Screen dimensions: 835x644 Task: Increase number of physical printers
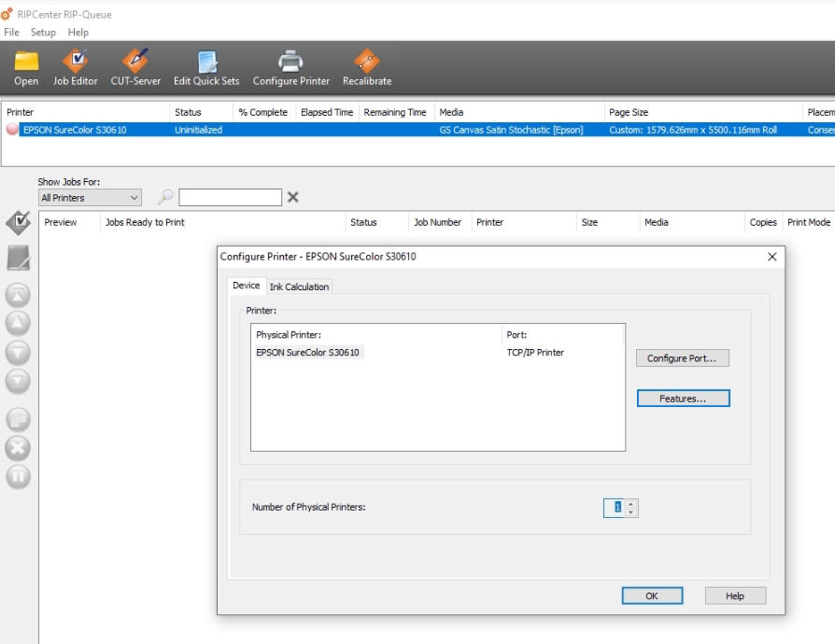click(x=630, y=503)
